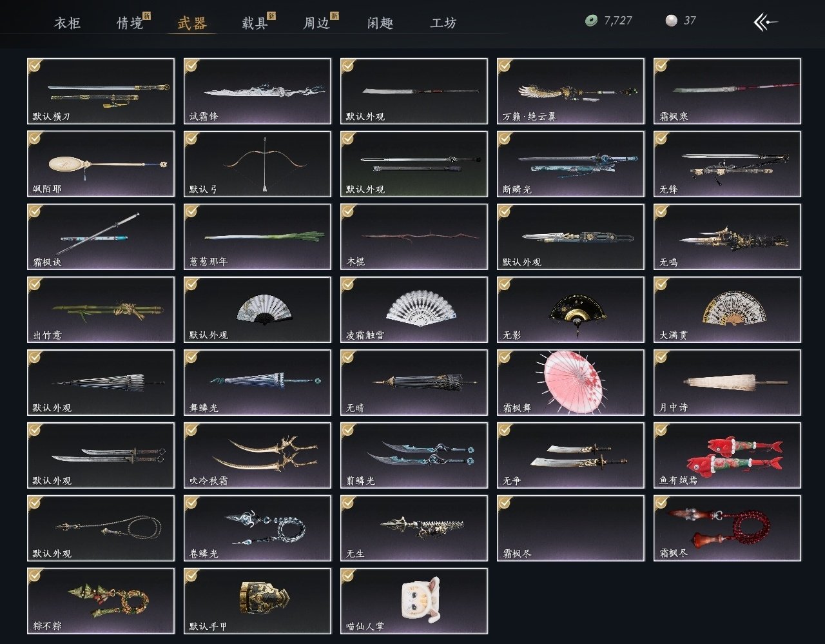Choose the 喵仙人掌 cat paw glove
The width and height of the screenshot is (825, 644).
[x=414, y=601]
